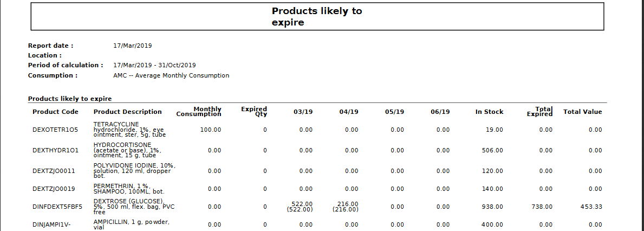The height and width of the screenshot is (231, 644).
Task: Select product code DEXOTETR1O5
Action: pos(55,130)
